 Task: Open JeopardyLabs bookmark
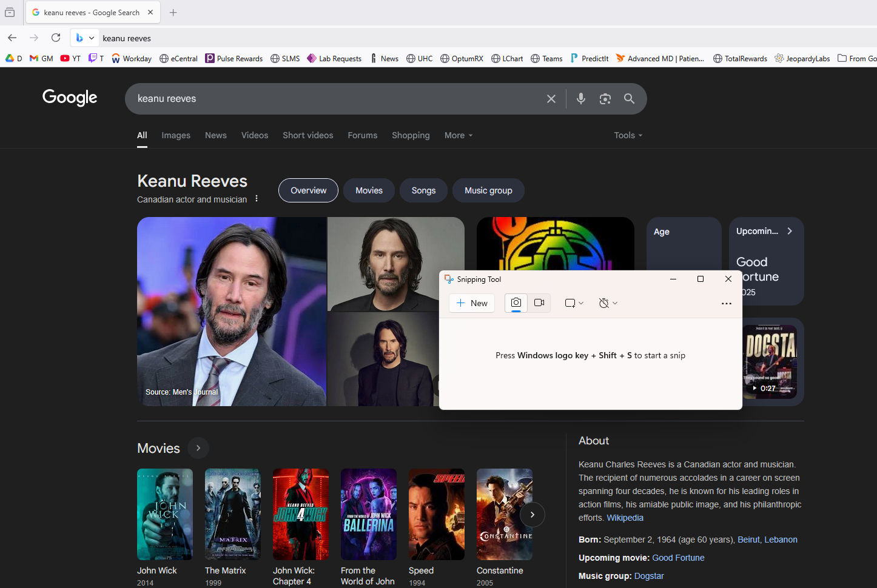tap(802, 58)
